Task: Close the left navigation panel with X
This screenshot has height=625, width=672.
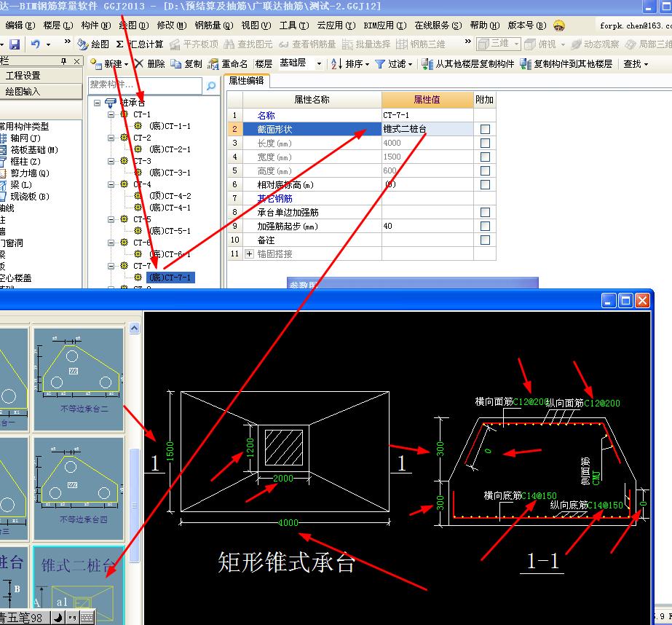Action: pos(76,61)
